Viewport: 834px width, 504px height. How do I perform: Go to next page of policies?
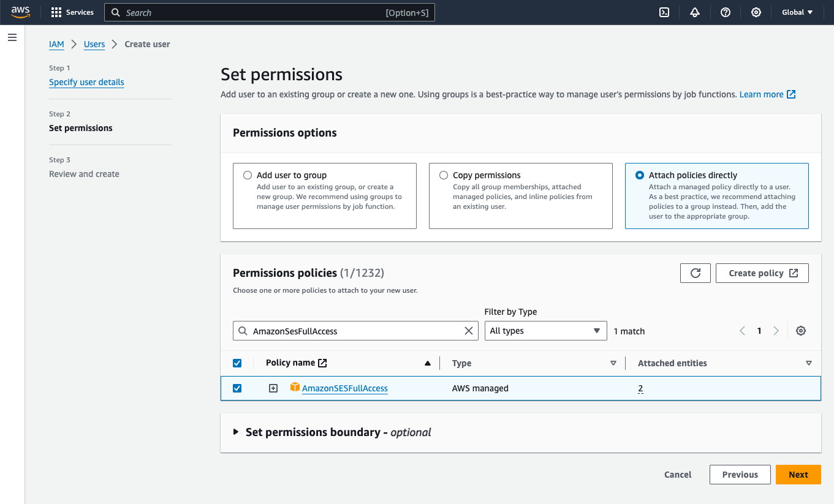point(776,331)
